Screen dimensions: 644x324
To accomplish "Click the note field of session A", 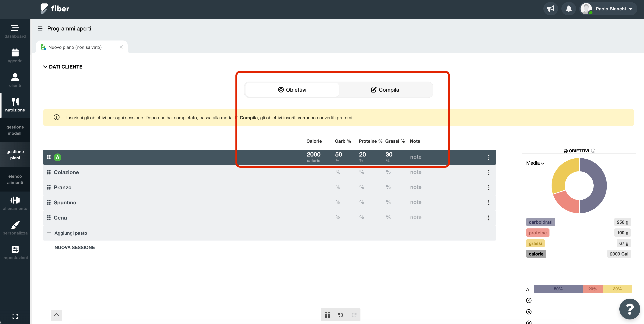I will pyautogui.click(x=416, y=157).
